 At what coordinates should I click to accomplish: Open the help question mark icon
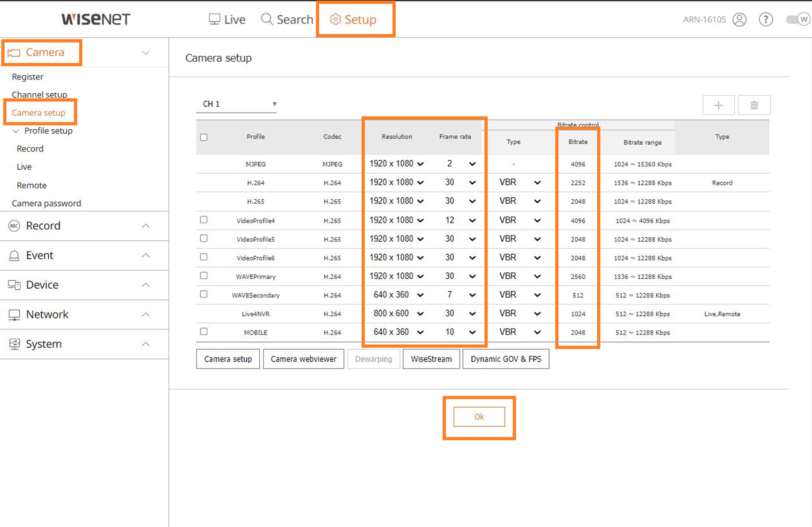[766, 20]
